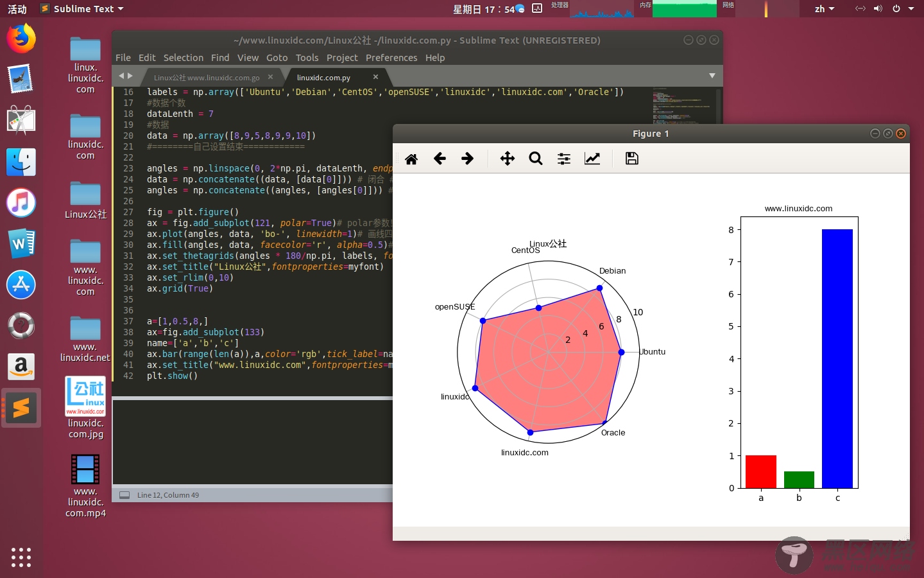Screen dimensions: 924x578
Task: Open the Word-style document dock icon
Action: [21, 244]
